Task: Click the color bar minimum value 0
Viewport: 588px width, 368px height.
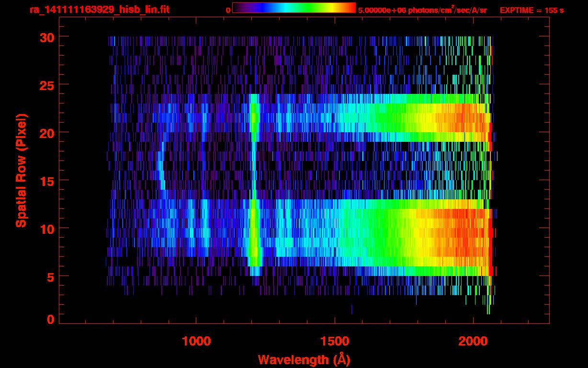Action: pyautogui.click(x=228, y=10)
